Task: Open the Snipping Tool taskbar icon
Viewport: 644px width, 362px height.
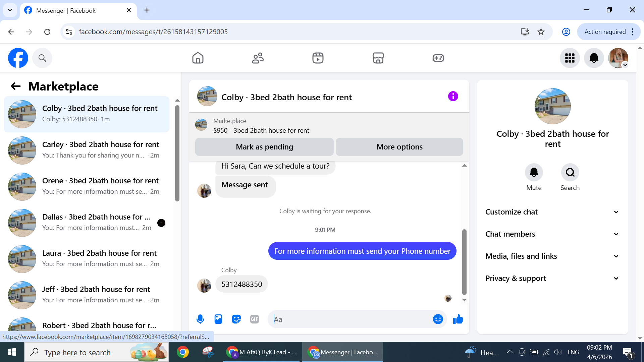Action: (x=208, y=352)
